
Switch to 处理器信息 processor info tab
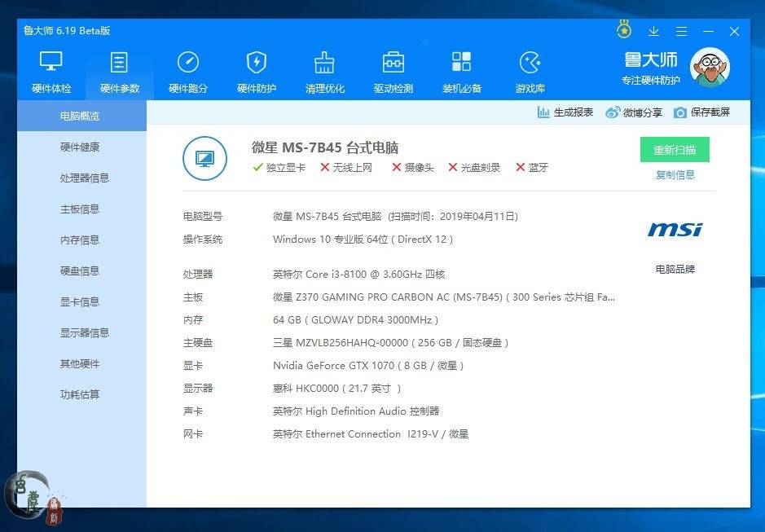[84, 178]
